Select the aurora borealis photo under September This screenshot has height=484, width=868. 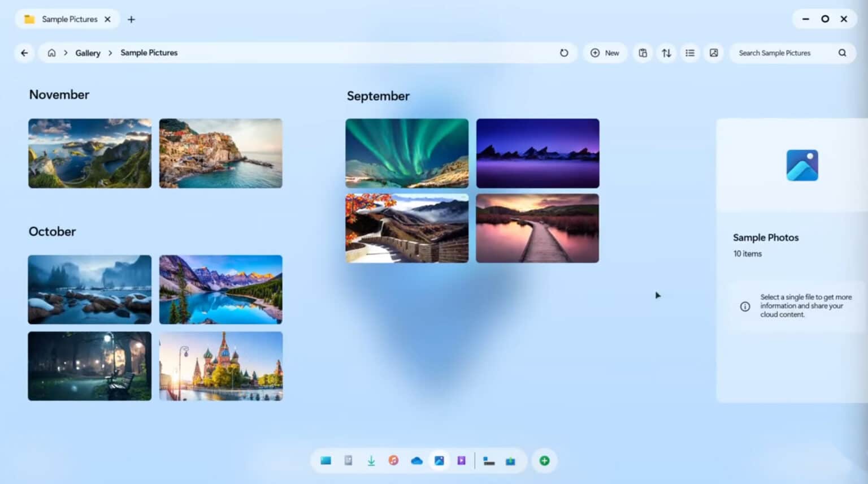tap(406, 153)
